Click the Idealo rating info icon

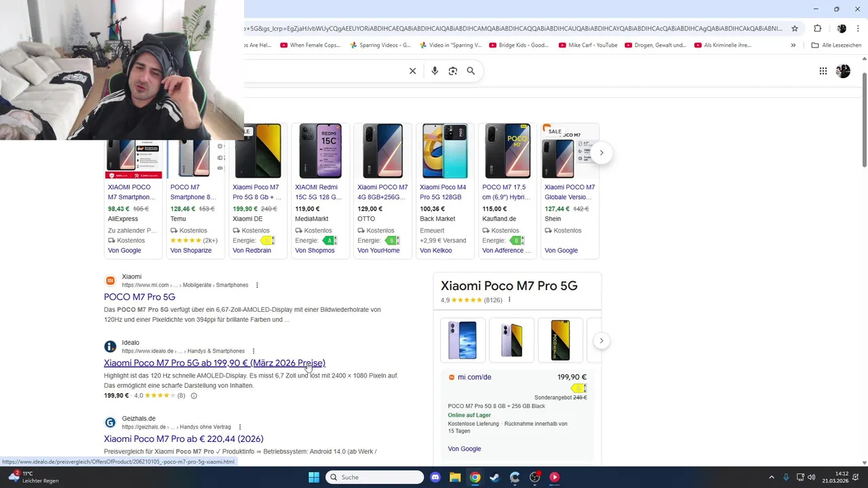coord(194,396)
